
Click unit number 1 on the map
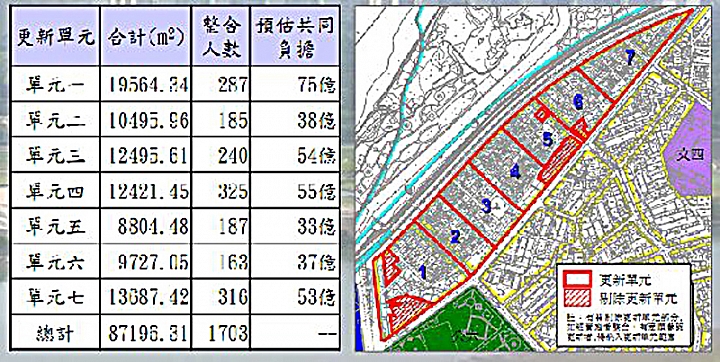coord(423,273)
